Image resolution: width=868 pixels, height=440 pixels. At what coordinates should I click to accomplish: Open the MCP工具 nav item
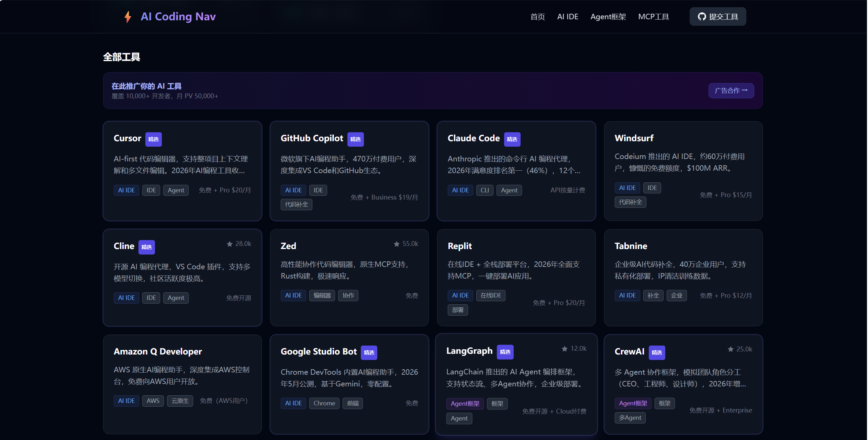click(x=654, y=16)
